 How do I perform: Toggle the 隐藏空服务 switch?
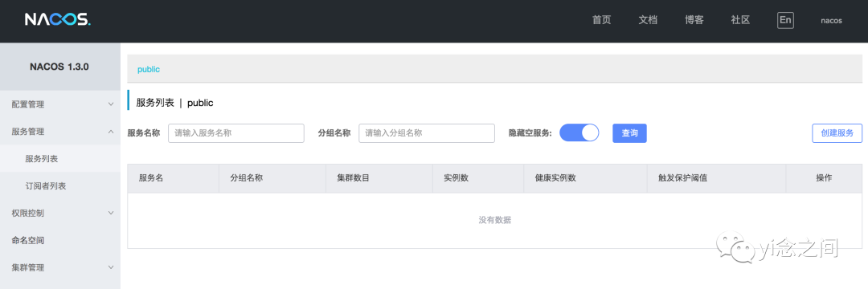(x=579, y=133)
